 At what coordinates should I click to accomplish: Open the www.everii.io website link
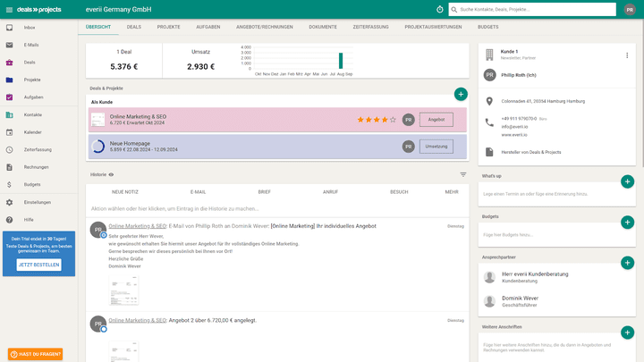tap(513, 135)
